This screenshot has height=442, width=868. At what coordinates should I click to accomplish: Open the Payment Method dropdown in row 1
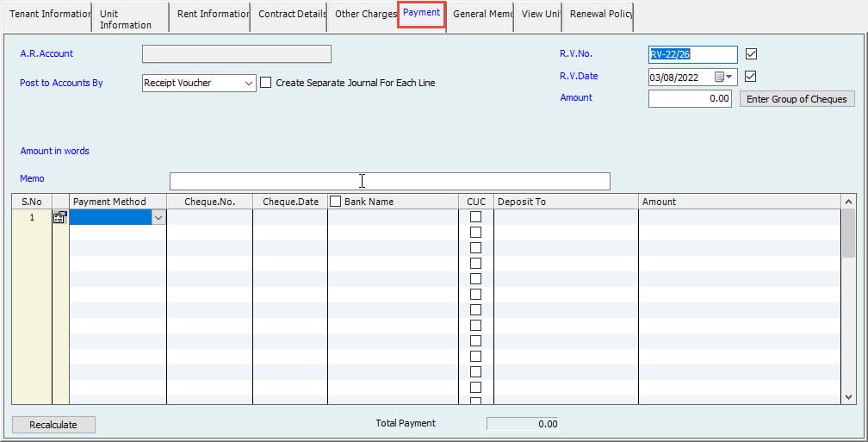point(158,218)
